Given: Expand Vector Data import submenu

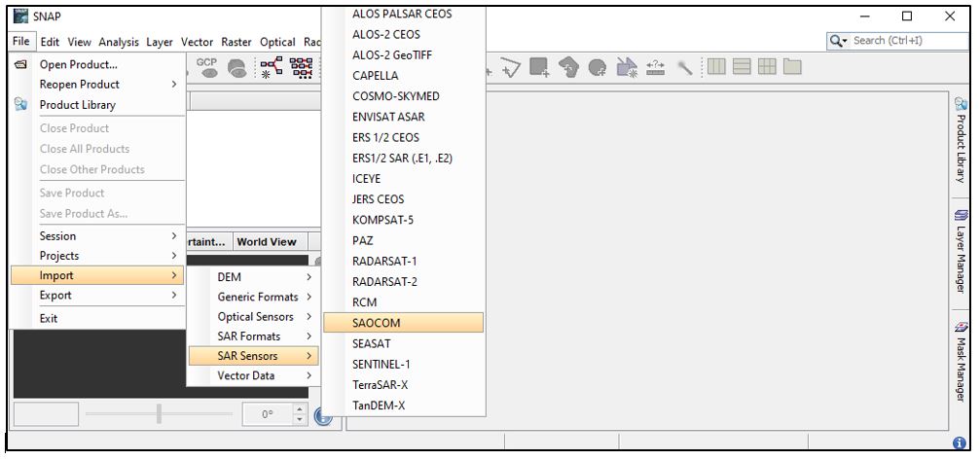Looking at the screenshot, I should coord(254,375).
